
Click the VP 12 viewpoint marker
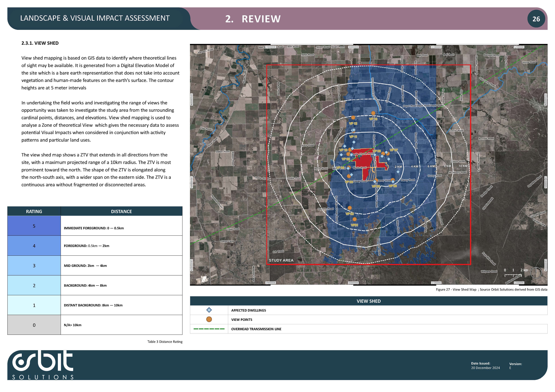click(353, 118)
